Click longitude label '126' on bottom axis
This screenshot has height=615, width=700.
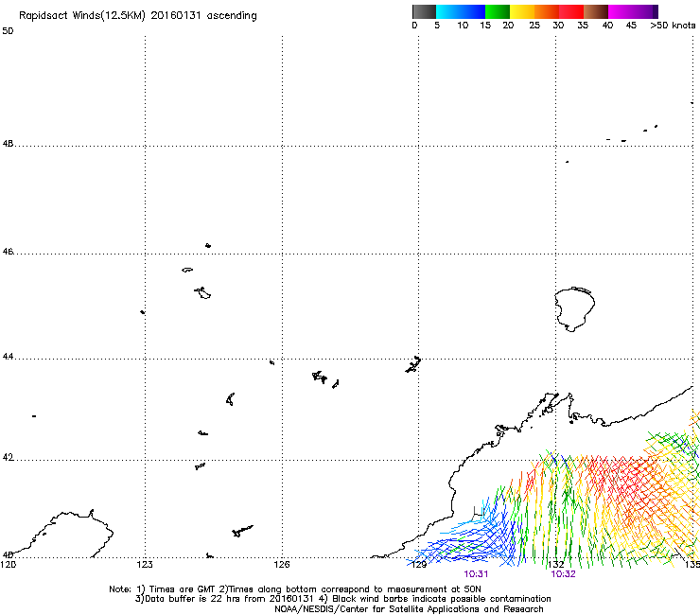coord(282,565)
